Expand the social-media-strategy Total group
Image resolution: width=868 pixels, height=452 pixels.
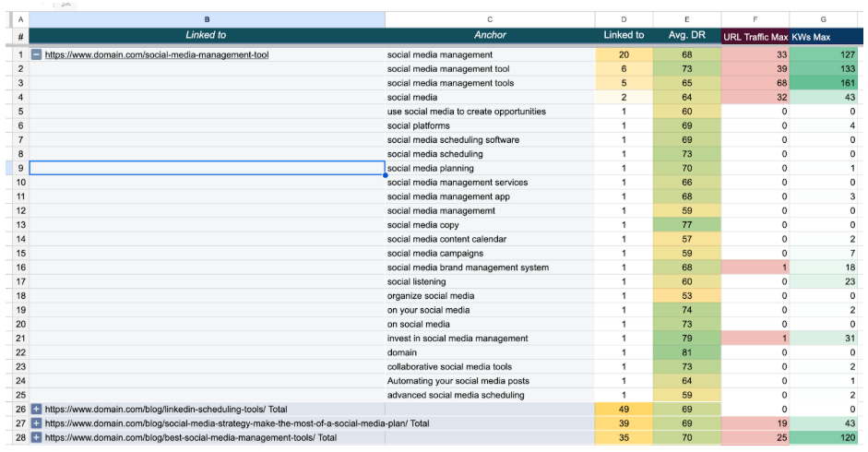tap(36, 423)
